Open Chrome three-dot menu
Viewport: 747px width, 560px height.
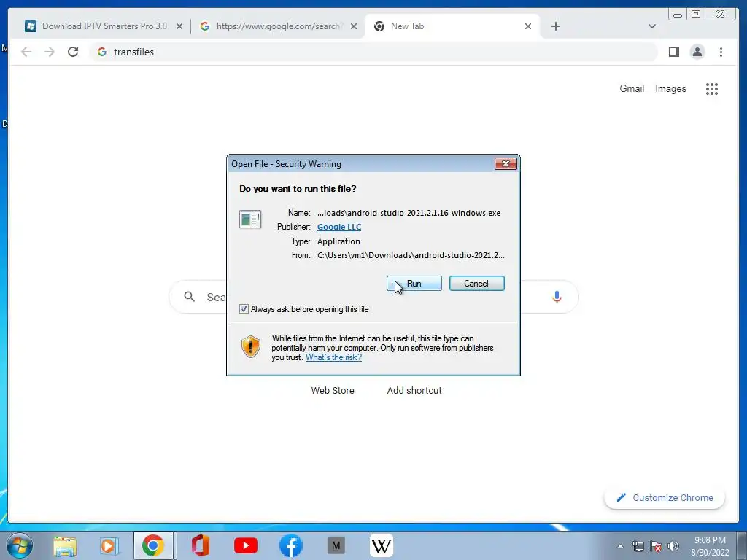721,52
